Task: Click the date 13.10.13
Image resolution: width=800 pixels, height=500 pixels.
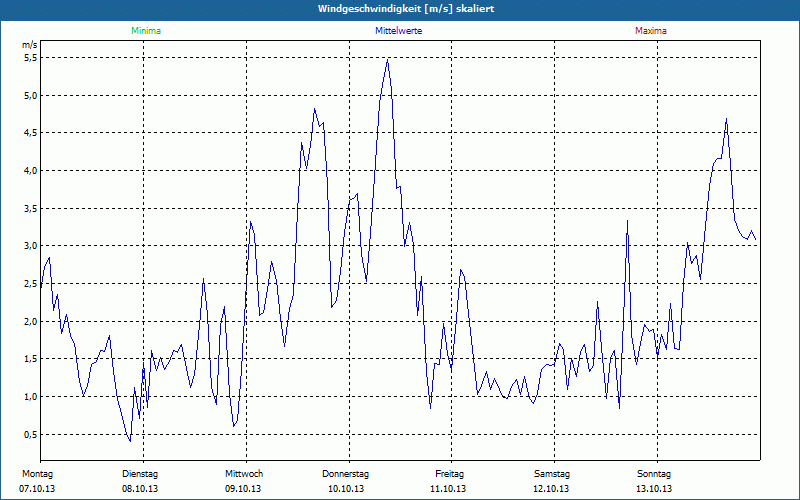Action: [x=654, y=489]
